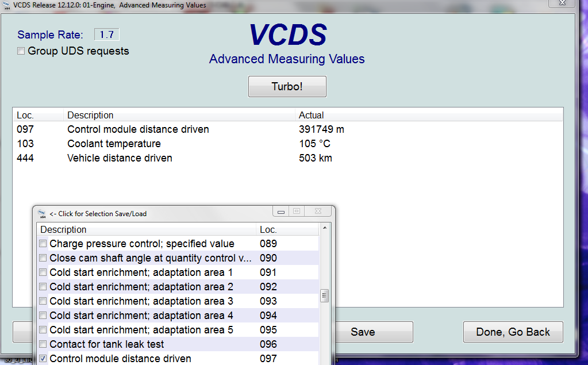Image resolution: width=588 pixels, height=365 pixels.
Task: Minimize the selection list popup window
Action: [x=281, y=212]
